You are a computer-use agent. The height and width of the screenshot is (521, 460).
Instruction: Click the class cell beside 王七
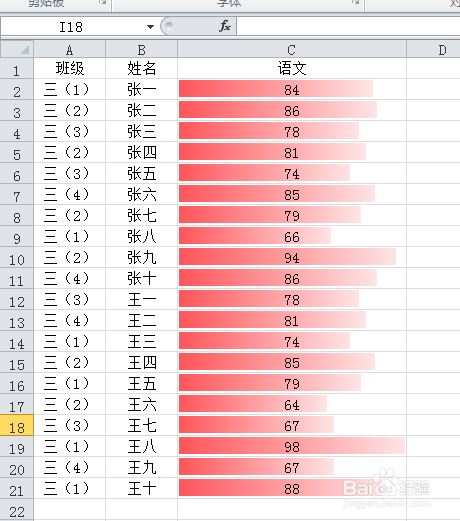point(70,426)
